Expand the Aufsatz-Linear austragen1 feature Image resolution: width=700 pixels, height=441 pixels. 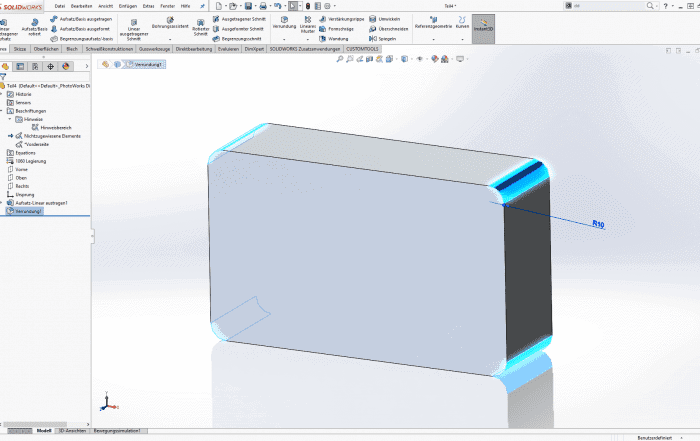pyautogui.click(x=2, y=203)
